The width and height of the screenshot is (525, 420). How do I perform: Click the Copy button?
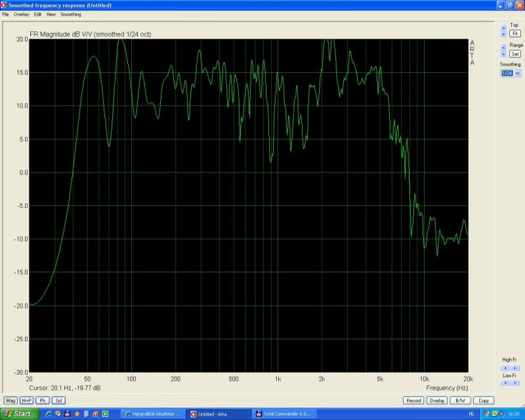[484, 400]
